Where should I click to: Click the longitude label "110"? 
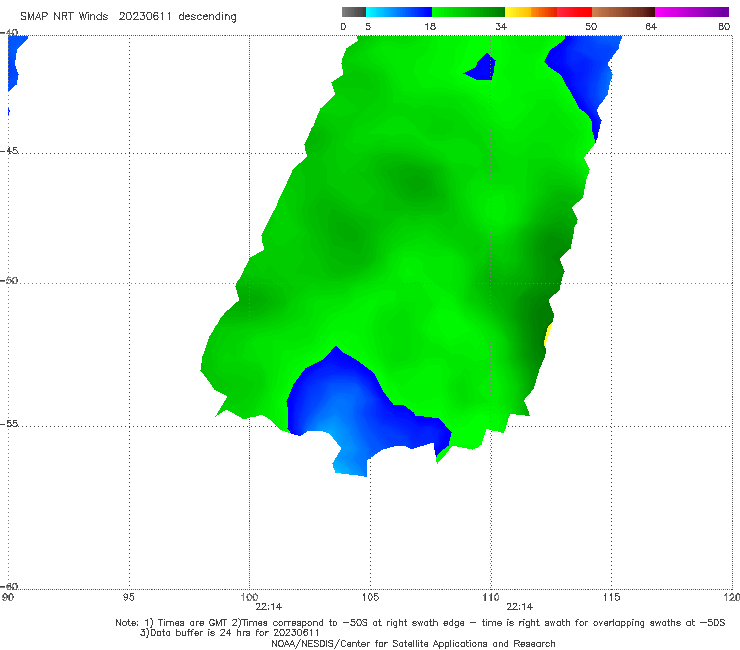pos(491,597)
